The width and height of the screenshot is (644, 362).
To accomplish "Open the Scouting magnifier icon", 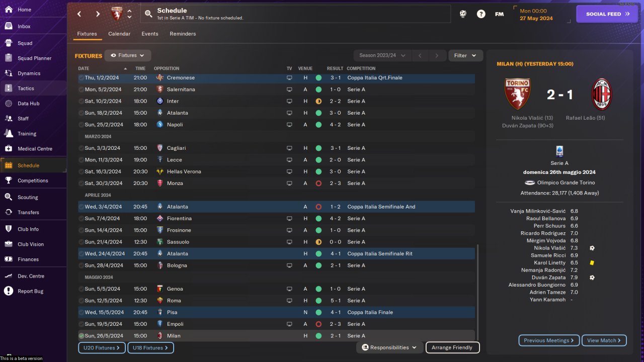I will (9, 197).
